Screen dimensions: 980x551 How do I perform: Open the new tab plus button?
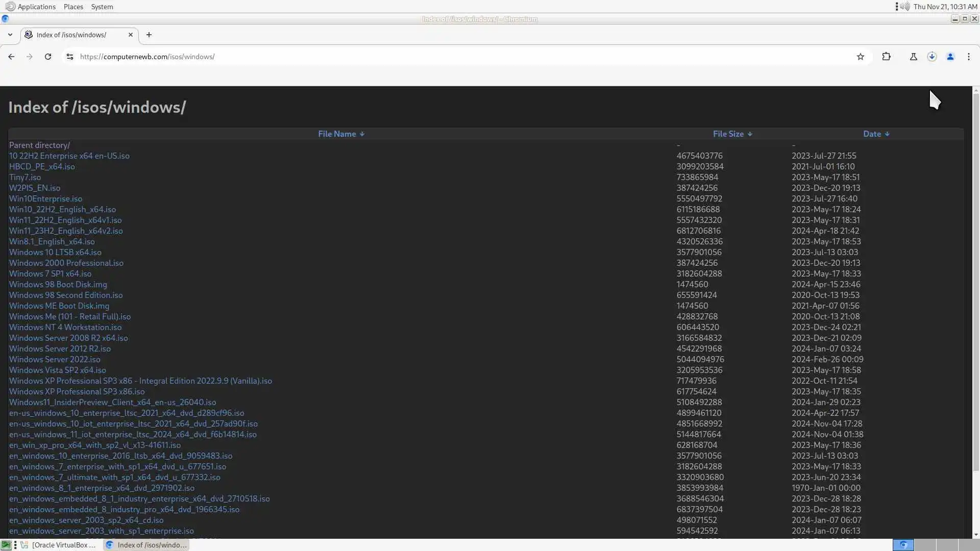coord(149,35)
